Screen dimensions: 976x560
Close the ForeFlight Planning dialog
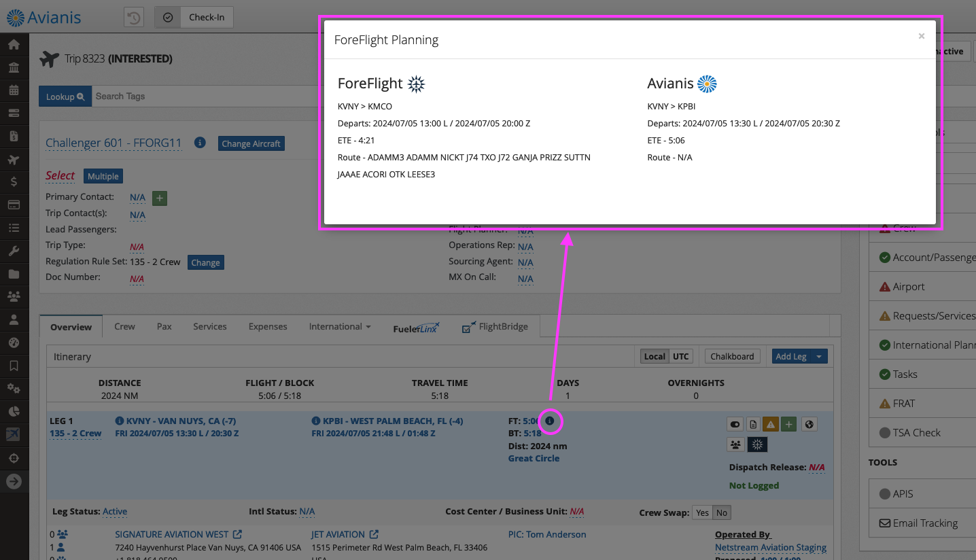[x=922, y=37]
